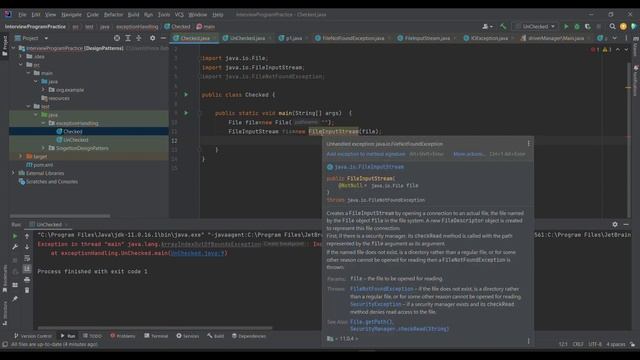Switch to the UnChecked.java editor tab
Viewport: 640px width, 360px height.
pos(247,38)
